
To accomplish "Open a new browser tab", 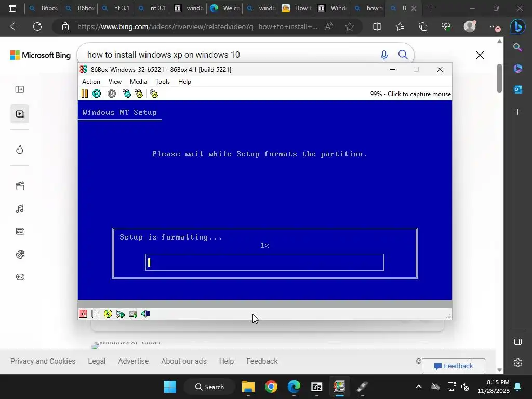I will point(431,8).
